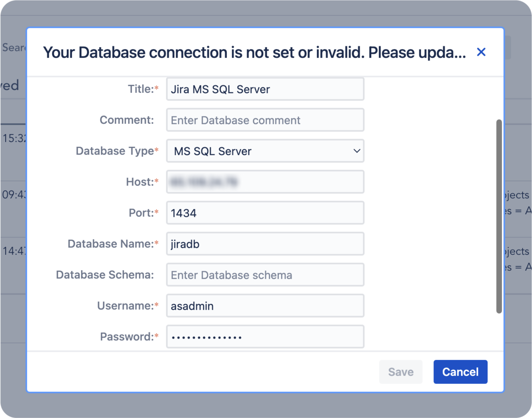Click the truncated dialog title text
532x418 pixels.
[x=254, y=52]
